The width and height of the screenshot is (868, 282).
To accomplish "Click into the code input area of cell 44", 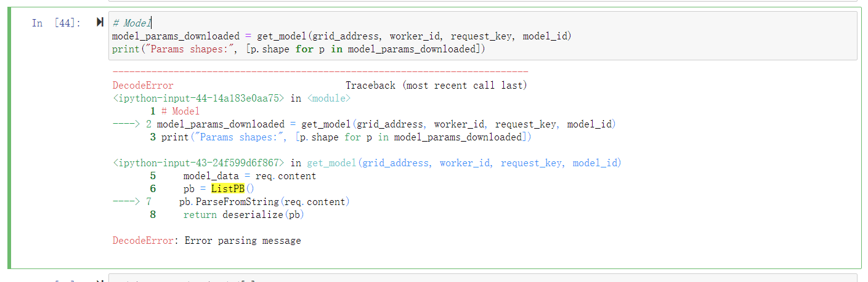I will [x=482, y=36].
